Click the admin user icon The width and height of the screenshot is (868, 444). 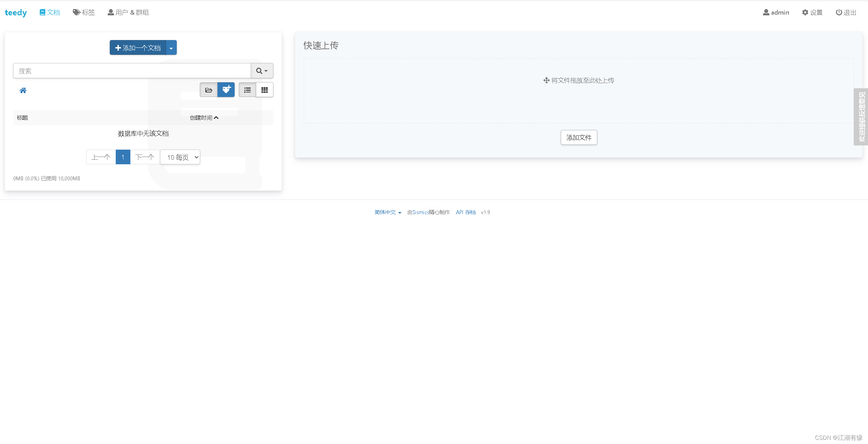click(x=766, y=12)
